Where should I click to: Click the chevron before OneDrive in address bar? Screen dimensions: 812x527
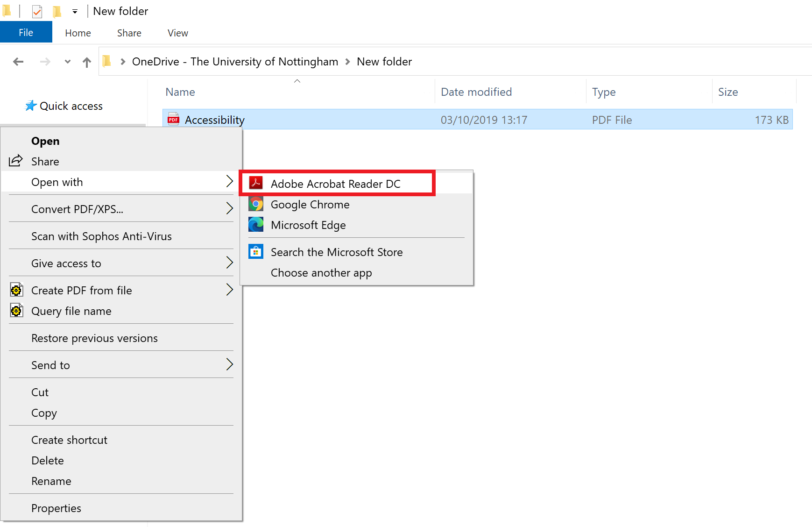pos(123,62)
